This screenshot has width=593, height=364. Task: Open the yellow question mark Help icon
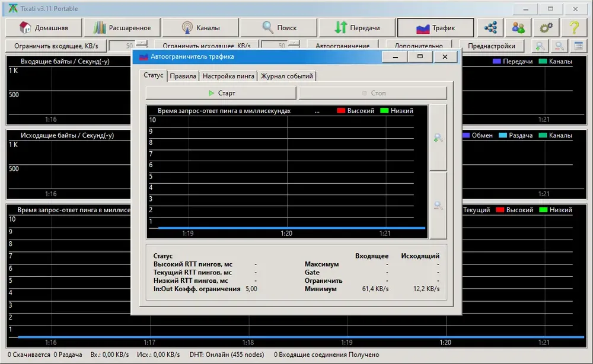tap(573, 28)
